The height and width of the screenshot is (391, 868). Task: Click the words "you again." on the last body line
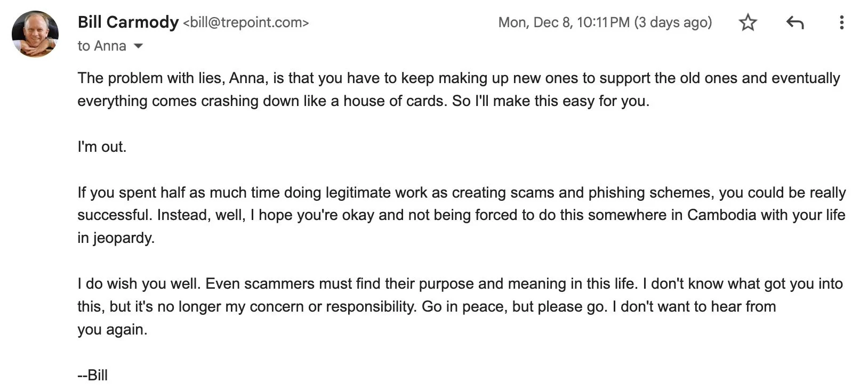click(x=112, y=330)
